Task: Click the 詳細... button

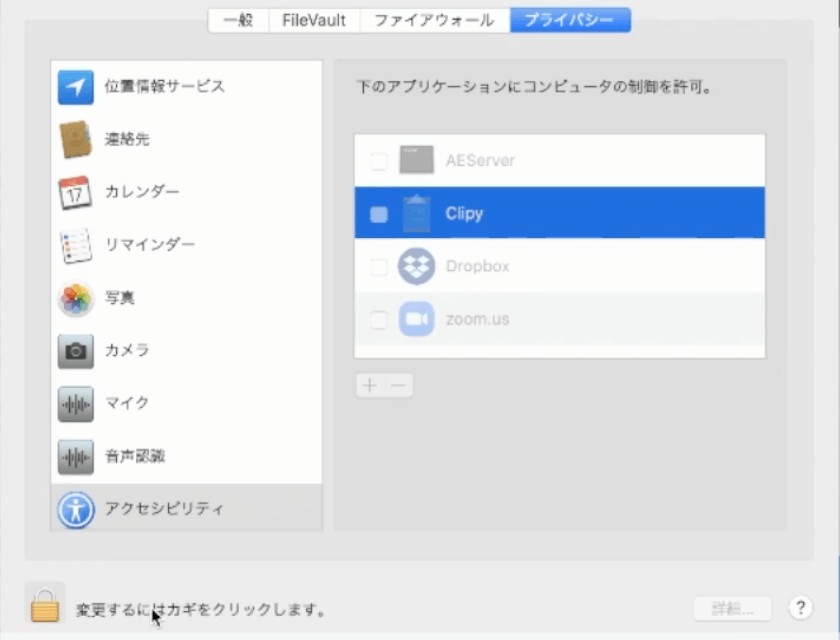Action: (x=732, y=609)
